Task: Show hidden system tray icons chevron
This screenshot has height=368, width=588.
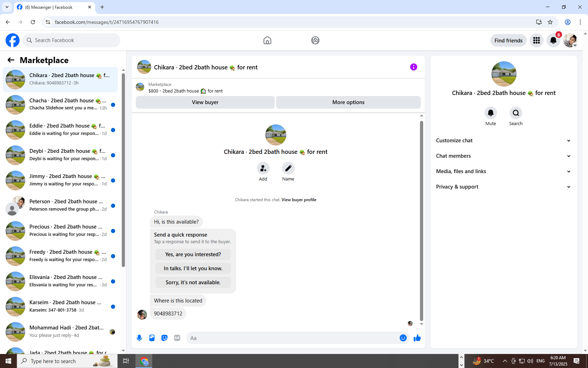Action: pyautogui.click(x=505, y=361)
